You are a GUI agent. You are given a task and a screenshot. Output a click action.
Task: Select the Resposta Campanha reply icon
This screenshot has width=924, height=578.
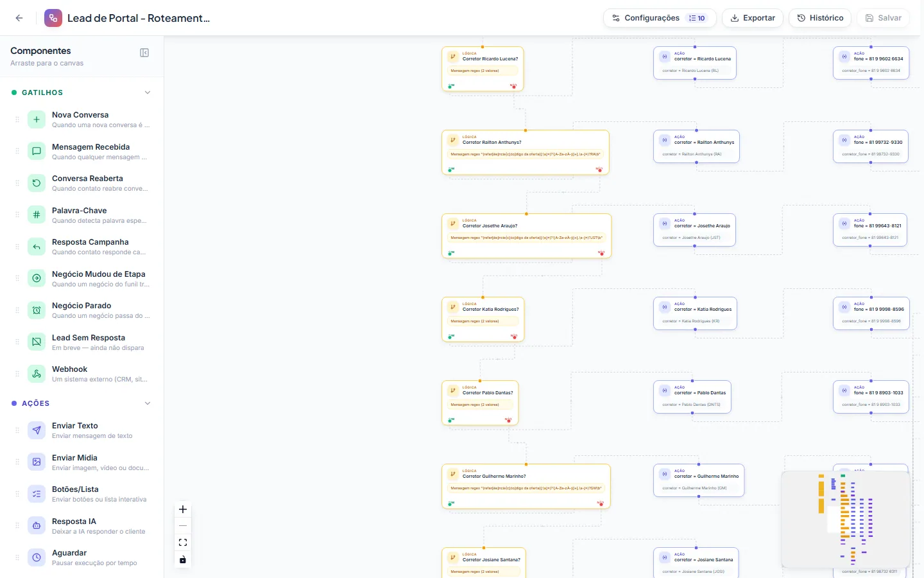pos(37,247)
